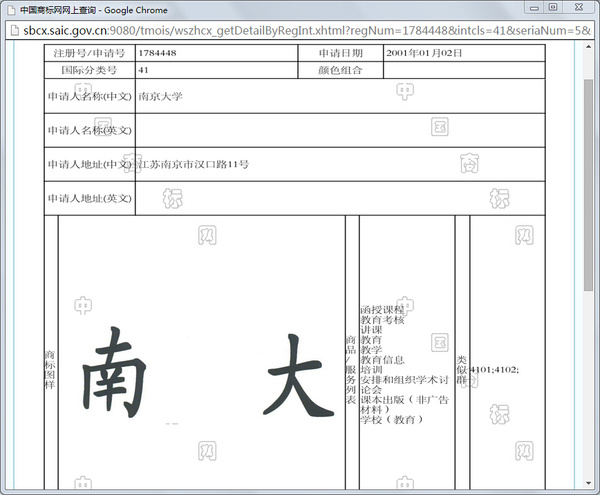Click the 申请人名称(中文) label
The image size is (600, 495).
click(x=90, y=96)
